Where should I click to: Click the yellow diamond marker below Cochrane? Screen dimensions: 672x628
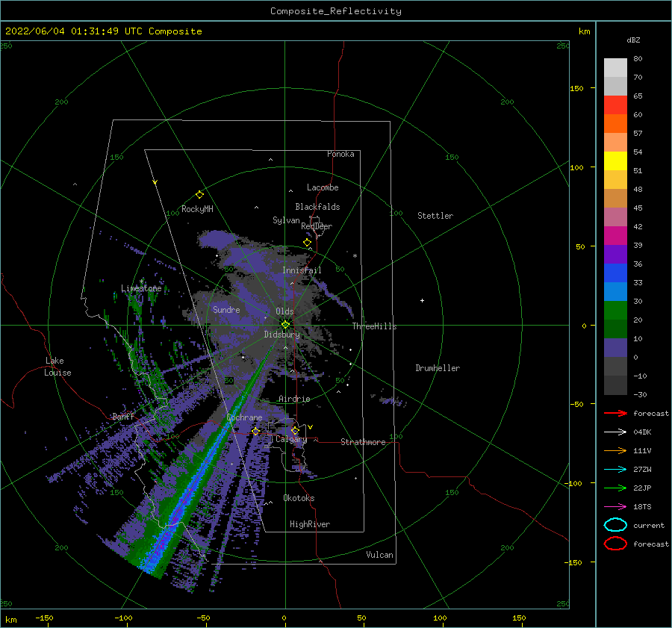coord(255,431)
